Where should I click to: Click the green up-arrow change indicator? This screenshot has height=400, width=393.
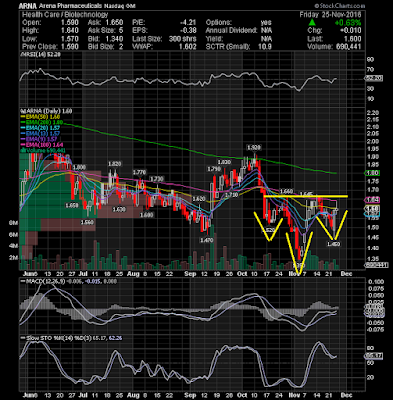(x=312, y=23)
